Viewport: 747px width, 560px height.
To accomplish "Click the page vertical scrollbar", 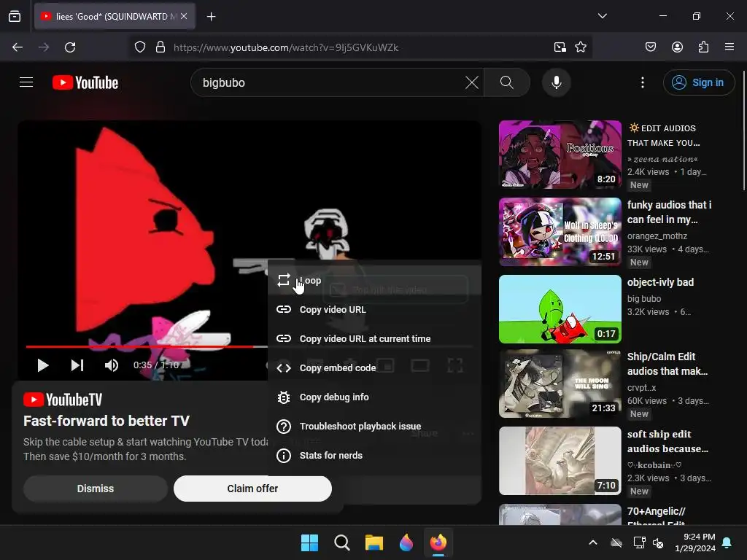I will click(743, 131).
